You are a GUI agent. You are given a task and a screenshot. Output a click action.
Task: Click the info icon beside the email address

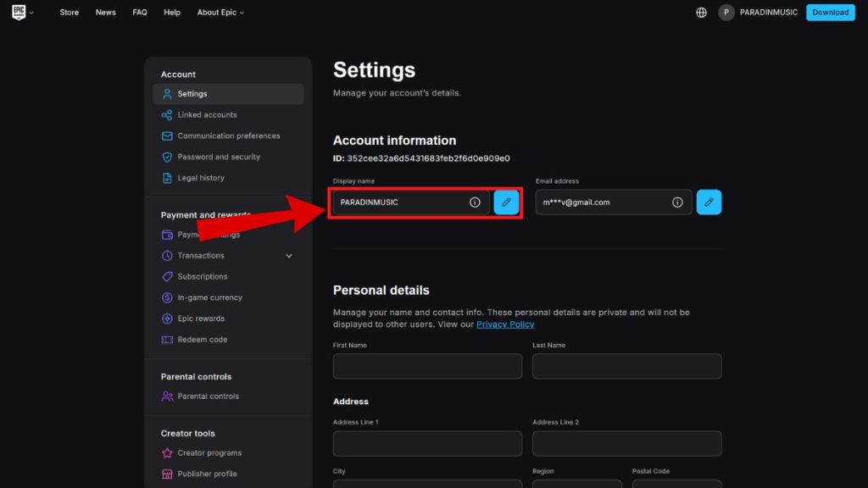[677, 202]
